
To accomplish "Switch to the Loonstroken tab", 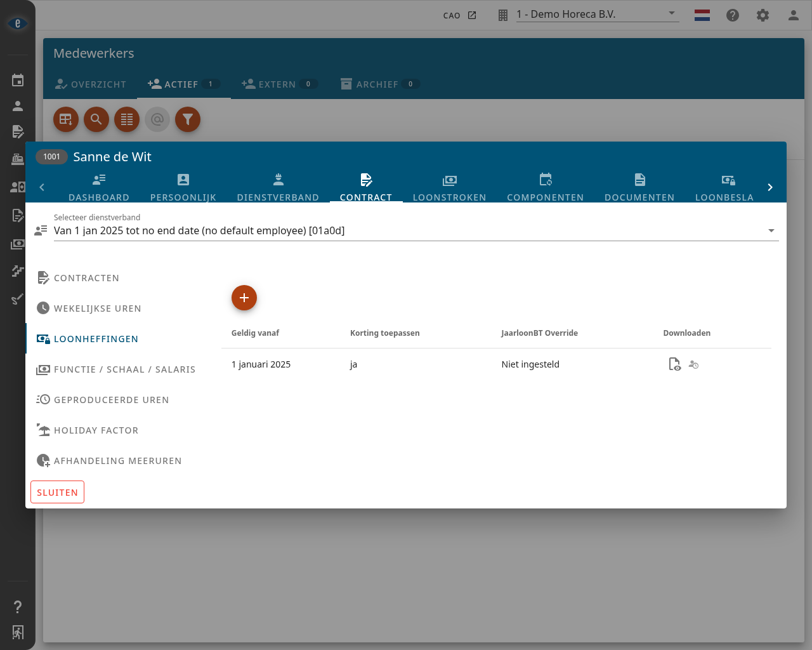I will (x=450, y=187).
